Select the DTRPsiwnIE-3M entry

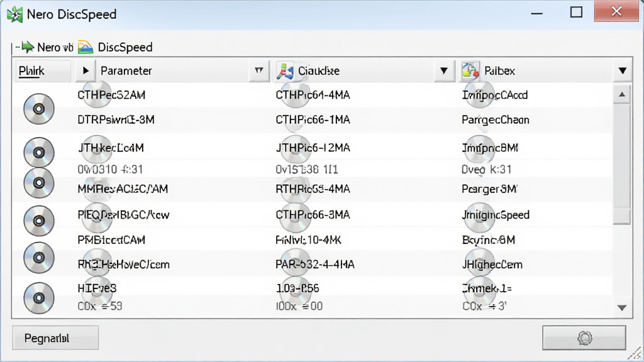click(x=116, y=120)
